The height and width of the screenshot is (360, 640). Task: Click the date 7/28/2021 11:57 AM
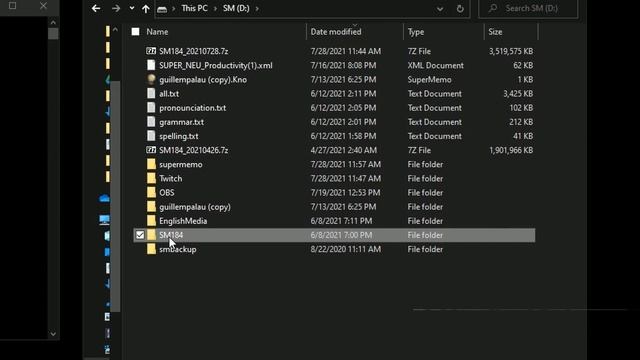point(346,164)
